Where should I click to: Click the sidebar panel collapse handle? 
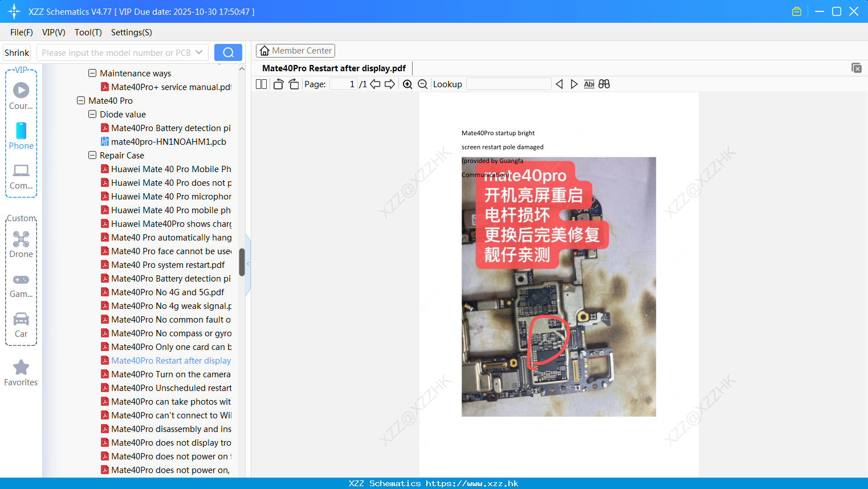[248, 264]
